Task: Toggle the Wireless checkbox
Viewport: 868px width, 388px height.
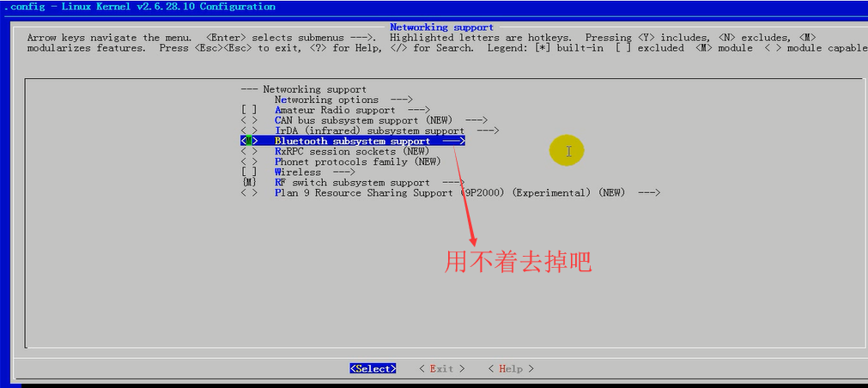Action: [x=249, y=173]
